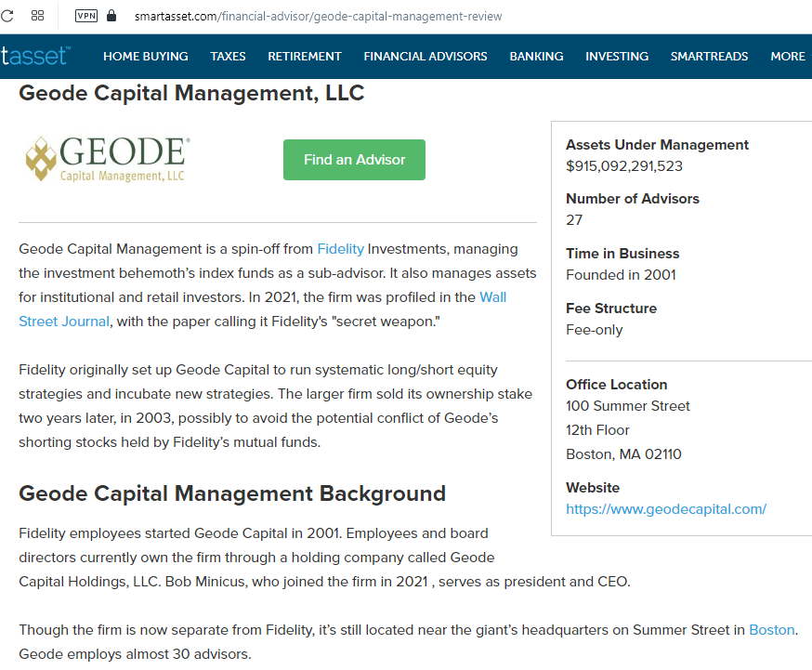Click the SmartAsset logo
This screenshot has height=670, width=812.
click(x=35, y=56)
